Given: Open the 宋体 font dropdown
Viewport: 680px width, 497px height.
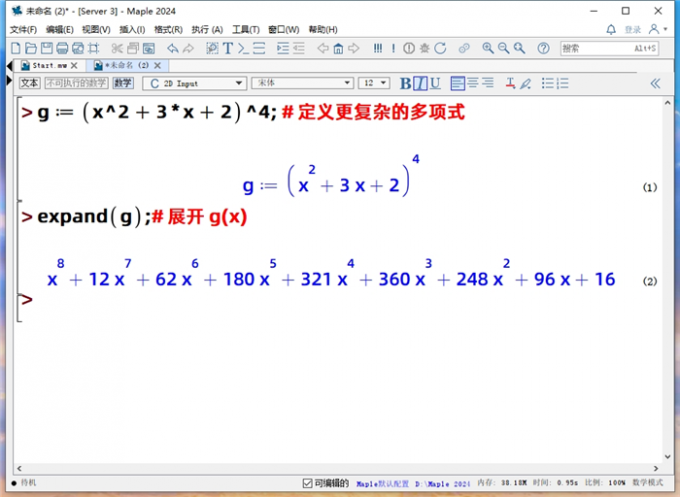Looking at the screenshot, I should point(301,84).
